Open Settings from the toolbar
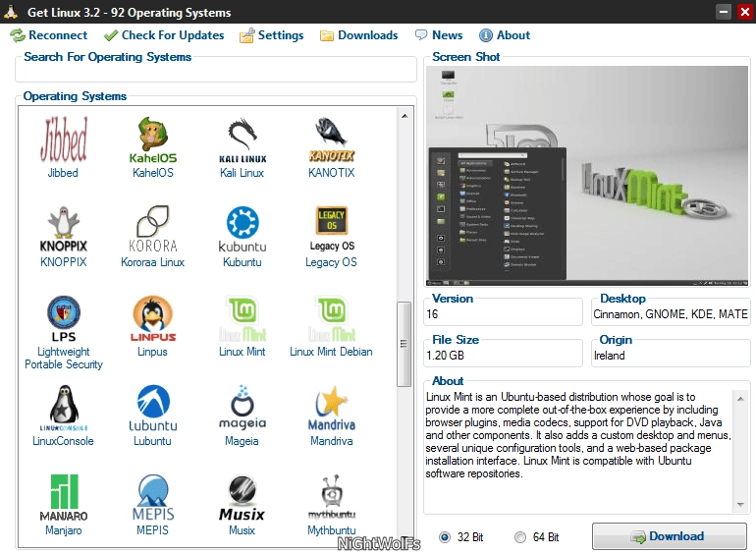756x555 pixels. 271,35
